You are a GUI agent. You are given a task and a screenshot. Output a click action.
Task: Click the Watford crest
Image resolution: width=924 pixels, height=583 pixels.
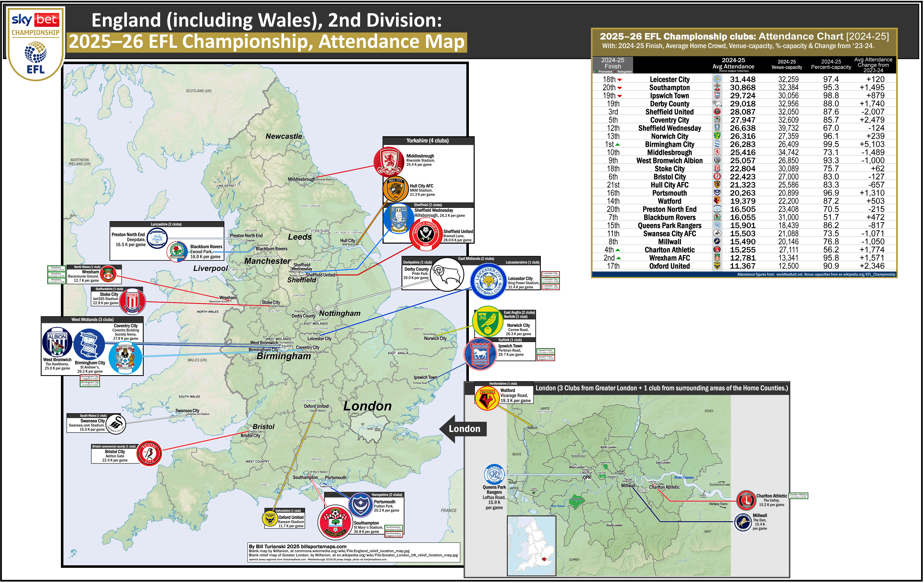tap(487, 398)
